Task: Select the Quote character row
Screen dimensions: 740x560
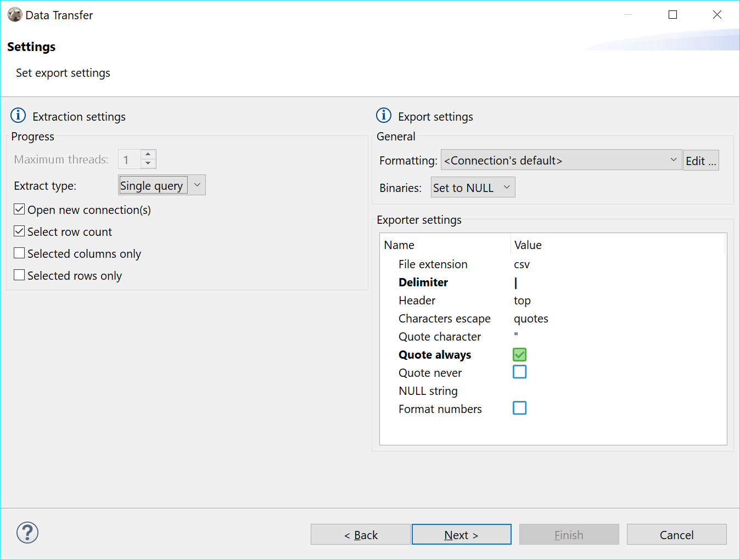Action: (x=553, y=337)
